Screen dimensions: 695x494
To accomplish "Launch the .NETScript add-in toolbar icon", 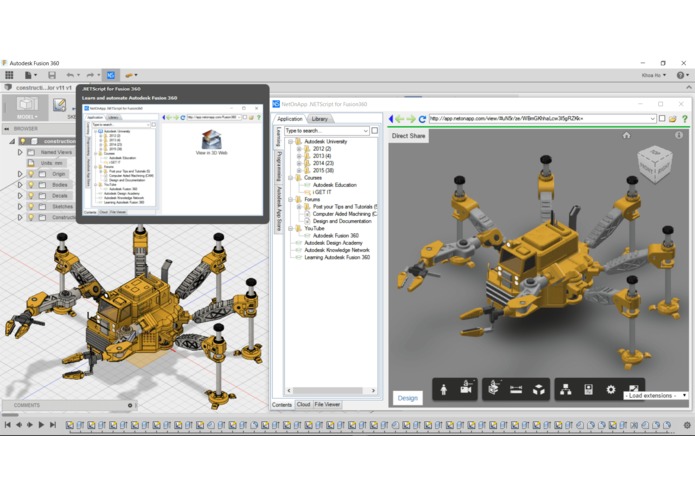I will coord(111,75).
